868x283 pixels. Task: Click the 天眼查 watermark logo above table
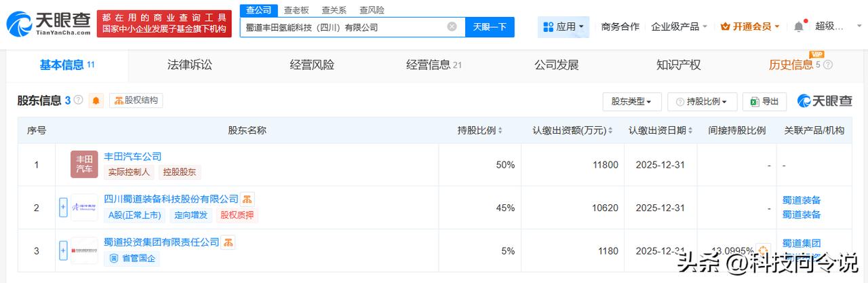click(825, 101)
